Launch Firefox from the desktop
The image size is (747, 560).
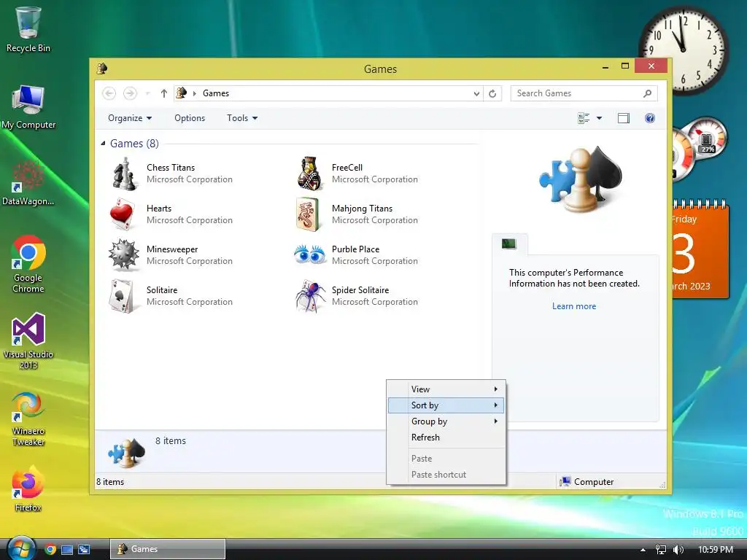[x=28, y=489]
